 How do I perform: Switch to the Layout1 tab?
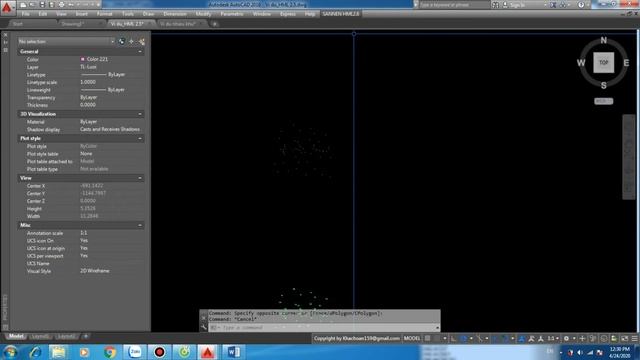point(40,336)
